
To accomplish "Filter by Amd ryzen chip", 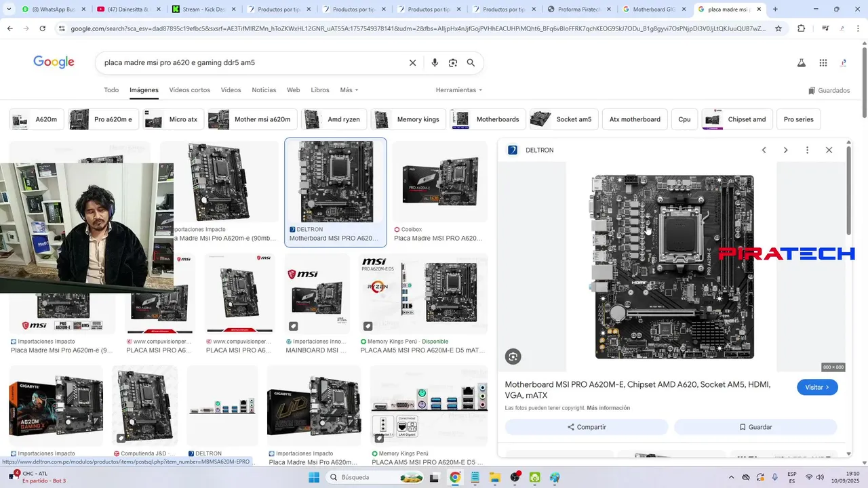I will [x=334, y=119].
